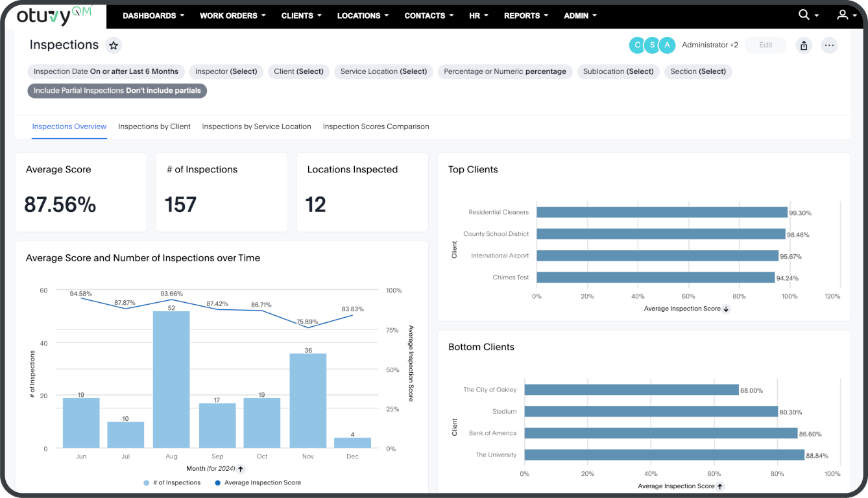Open the Inspector (Select) filter
This screenshot has width=868, height=498.
point(226,71)
